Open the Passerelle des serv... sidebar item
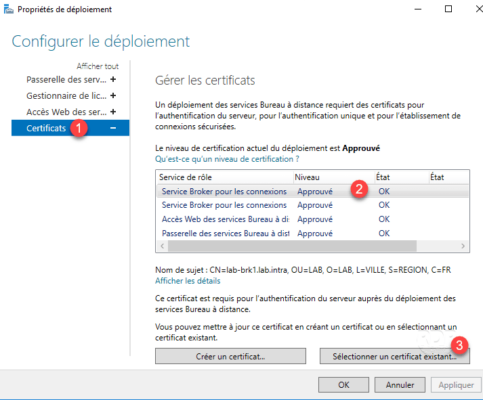483x400 pixels. (66, 80)
